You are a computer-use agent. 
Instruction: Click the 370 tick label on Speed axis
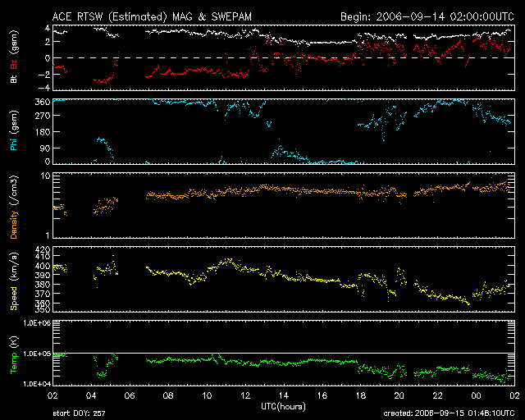(x=43, y=294)
